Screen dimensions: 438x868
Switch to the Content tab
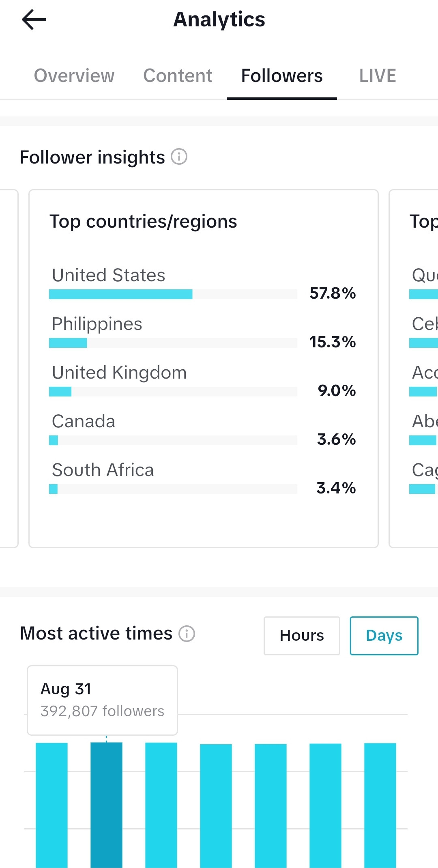coord(178,76)
